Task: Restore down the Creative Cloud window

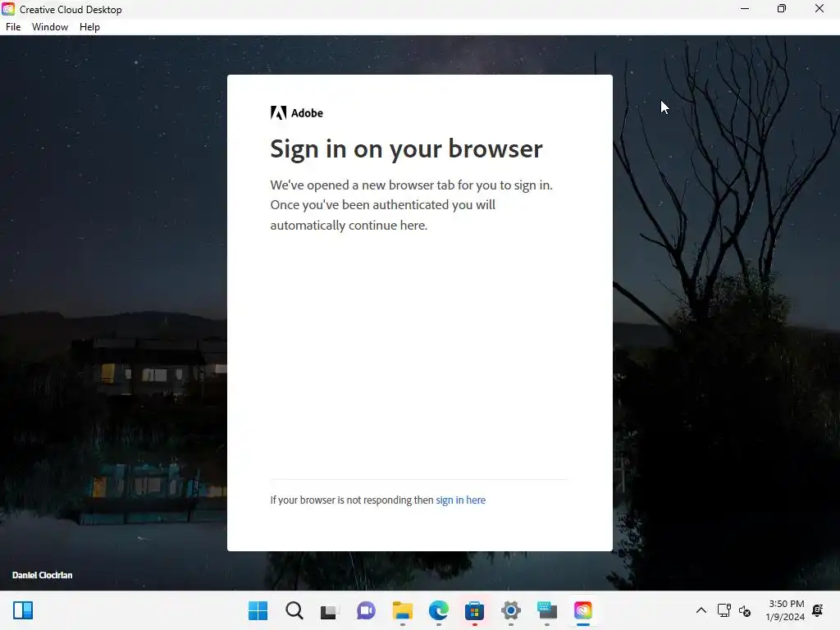Action: [782, 8]
